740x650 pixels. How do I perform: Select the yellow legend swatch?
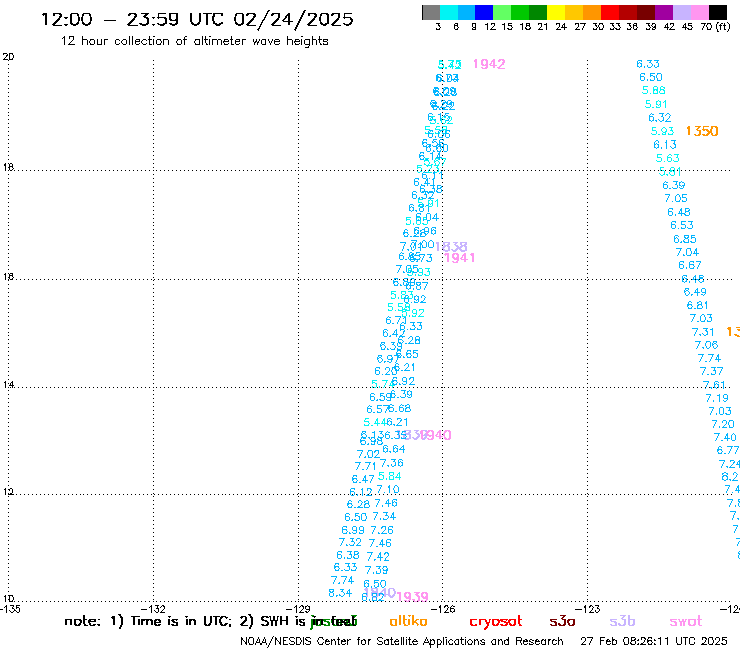556,12
